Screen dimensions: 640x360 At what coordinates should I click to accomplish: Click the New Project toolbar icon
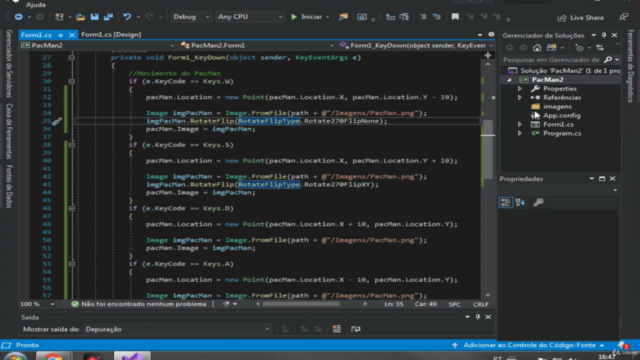coord(59,17)
